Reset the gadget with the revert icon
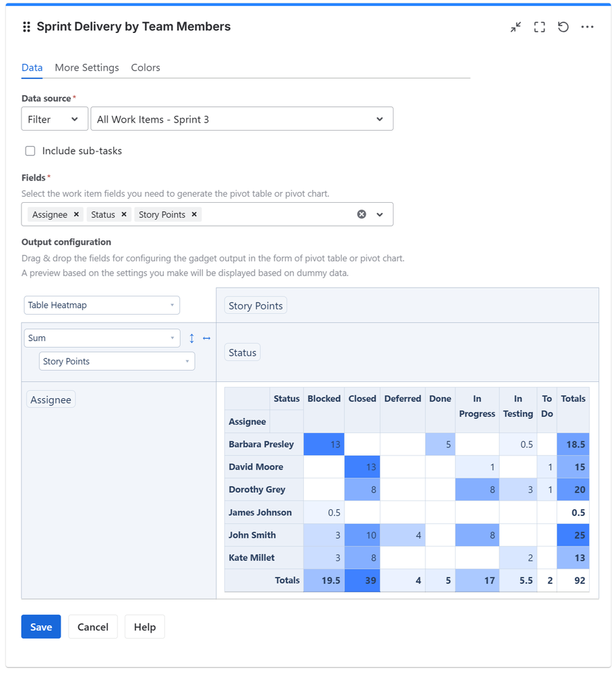 point(563,27)
